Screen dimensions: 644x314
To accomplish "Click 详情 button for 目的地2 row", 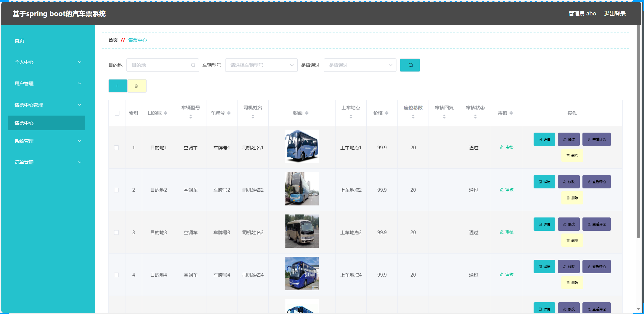I will point(544,182).
